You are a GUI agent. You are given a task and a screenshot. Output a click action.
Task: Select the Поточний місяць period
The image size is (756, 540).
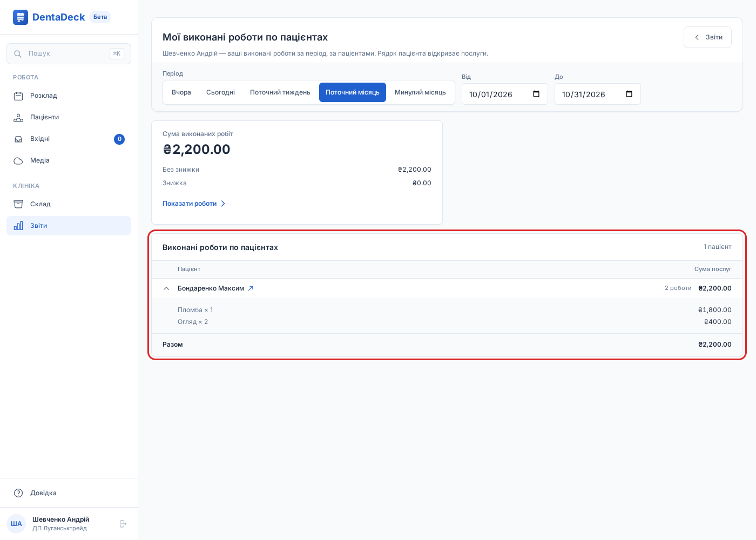click(353, 92)
